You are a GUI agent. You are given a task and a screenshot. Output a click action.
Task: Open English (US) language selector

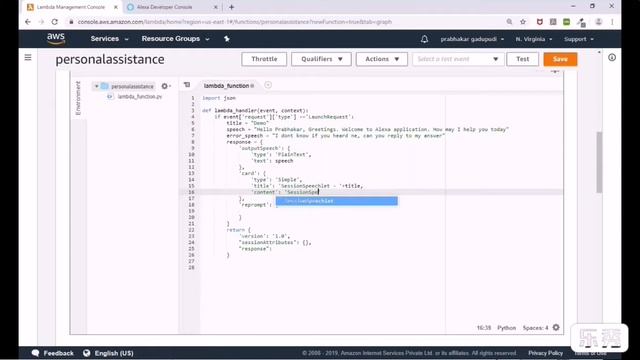coord(114,353)
